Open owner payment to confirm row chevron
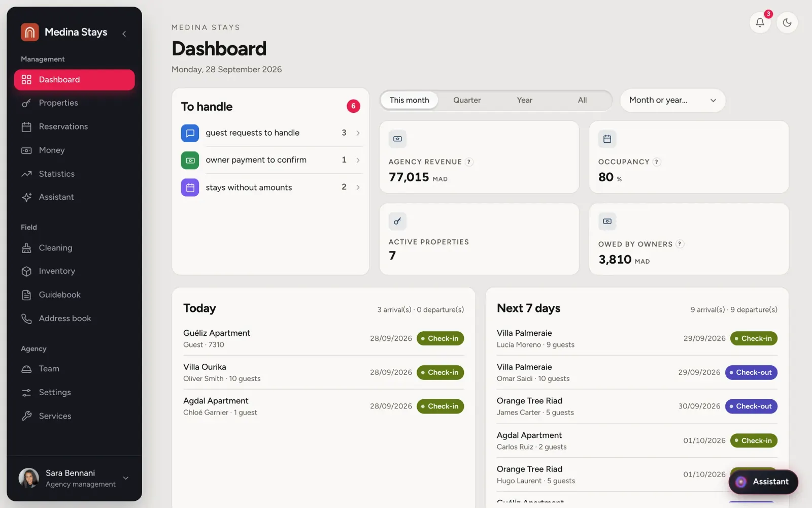 point(358,160)
